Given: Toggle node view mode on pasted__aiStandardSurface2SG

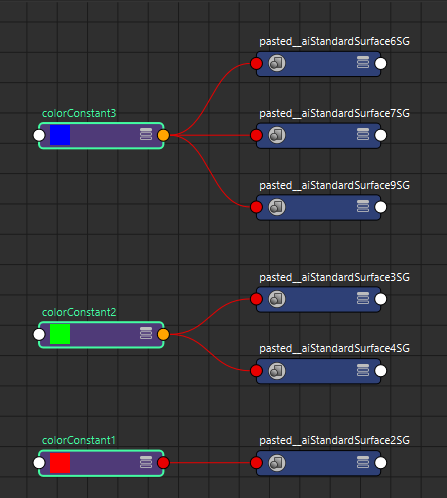Looking at the screenshot, I should coord(363,462).
